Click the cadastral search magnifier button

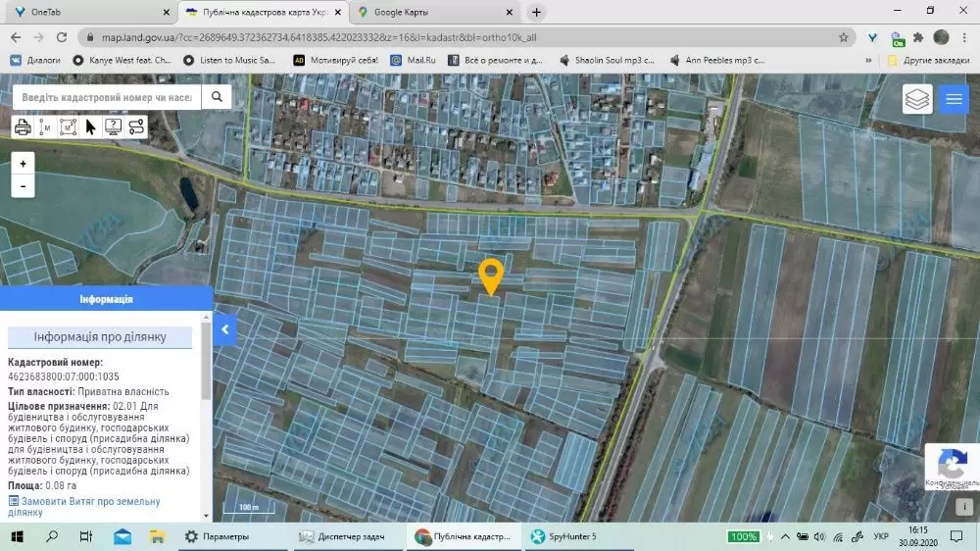[x=217, y=97]
